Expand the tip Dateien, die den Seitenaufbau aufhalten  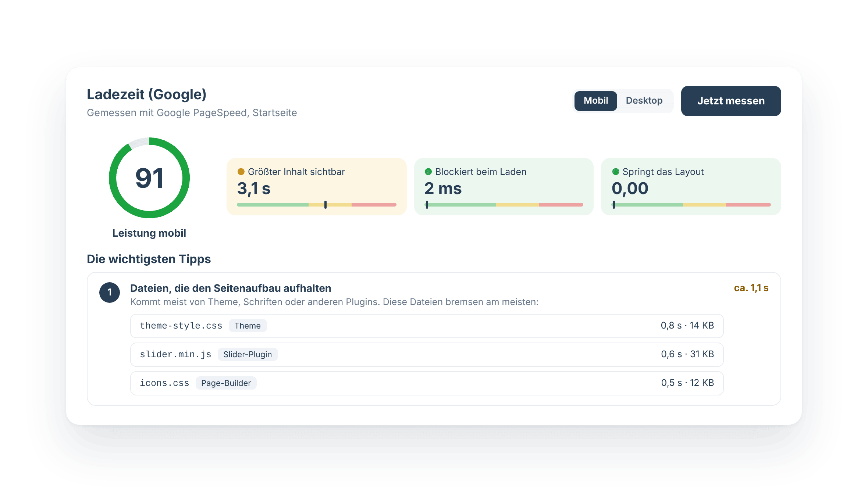[231, 288]
